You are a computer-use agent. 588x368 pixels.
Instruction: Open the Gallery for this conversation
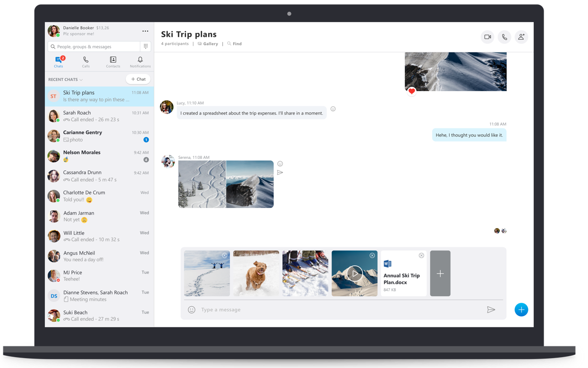[x=208, y=43]
